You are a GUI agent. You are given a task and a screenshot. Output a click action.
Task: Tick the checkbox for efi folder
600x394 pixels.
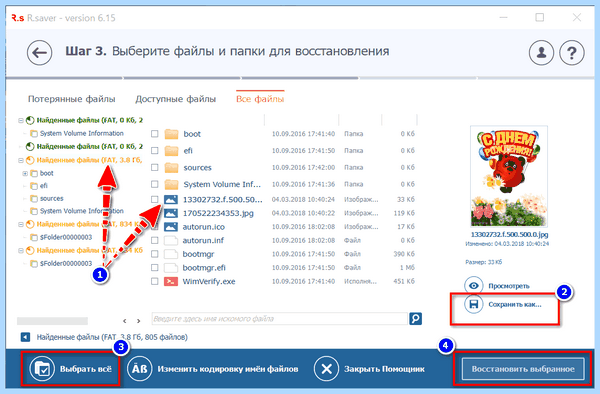coord(155,151)
